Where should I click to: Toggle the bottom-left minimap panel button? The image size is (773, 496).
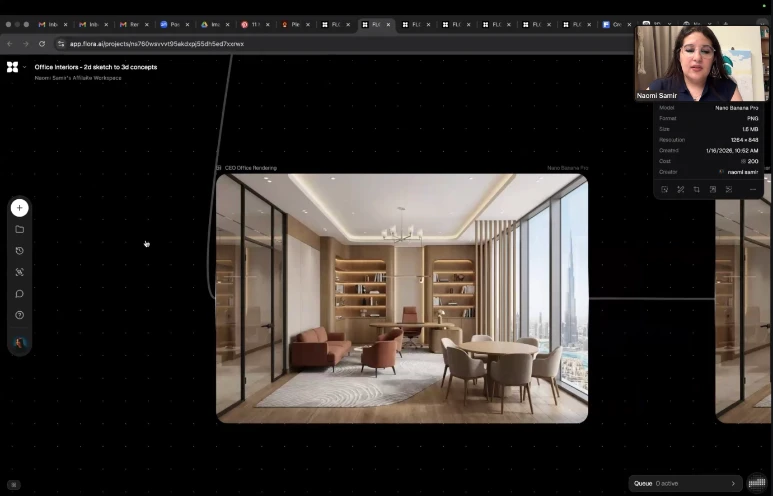point(14,484)
